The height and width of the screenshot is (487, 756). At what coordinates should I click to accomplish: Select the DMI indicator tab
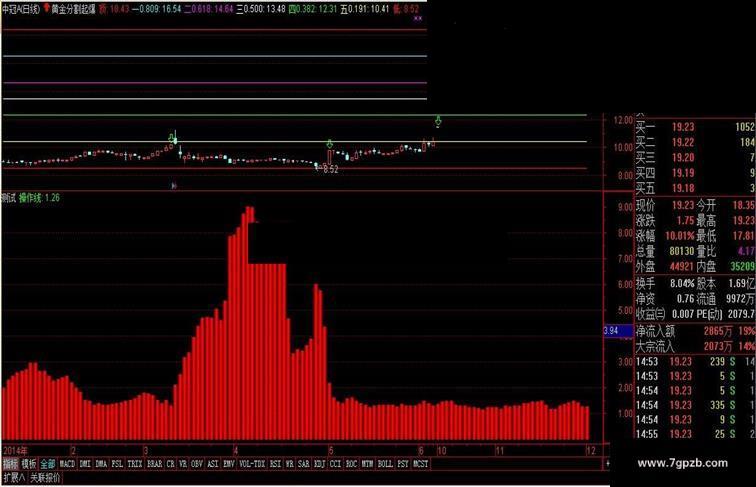pos(85,464)
